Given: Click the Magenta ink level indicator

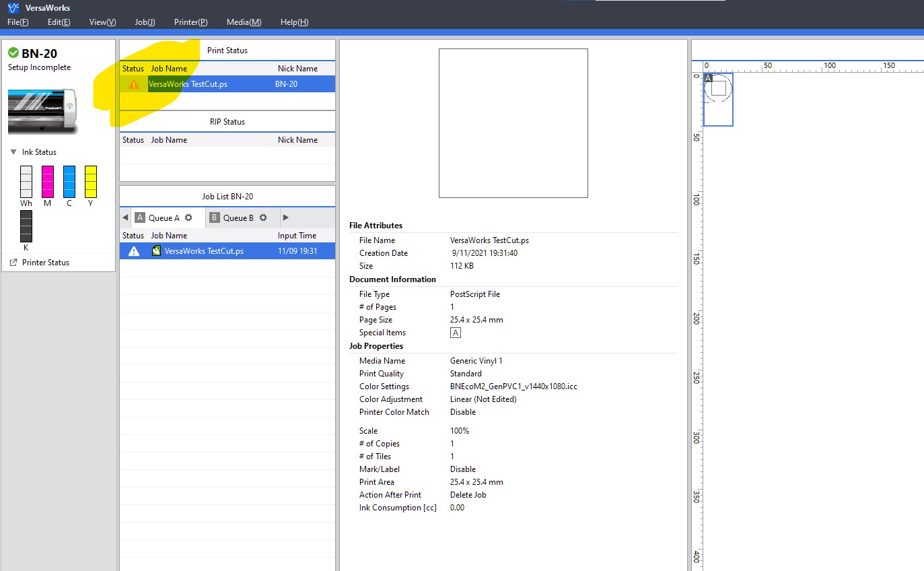Looking at the screenshot, I should tap(48, 182).
